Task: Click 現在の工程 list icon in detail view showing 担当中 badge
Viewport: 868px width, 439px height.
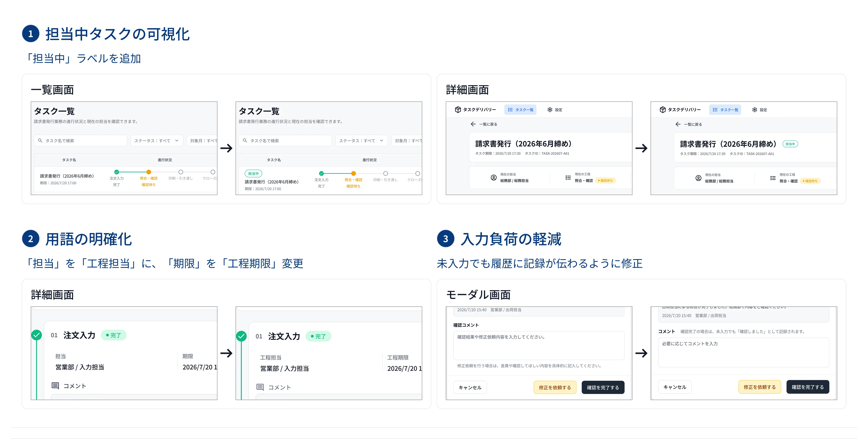Action: tap(773, 178)
